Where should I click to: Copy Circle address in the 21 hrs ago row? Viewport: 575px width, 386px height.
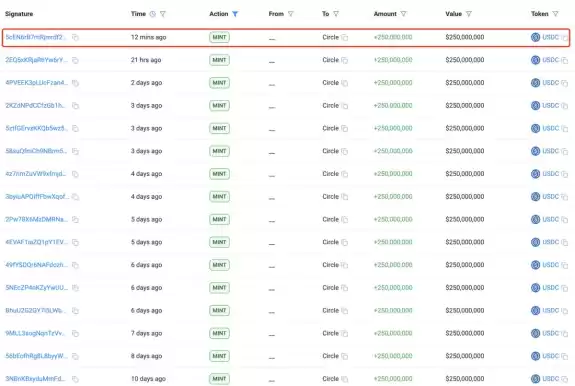(x=344, y=60)
